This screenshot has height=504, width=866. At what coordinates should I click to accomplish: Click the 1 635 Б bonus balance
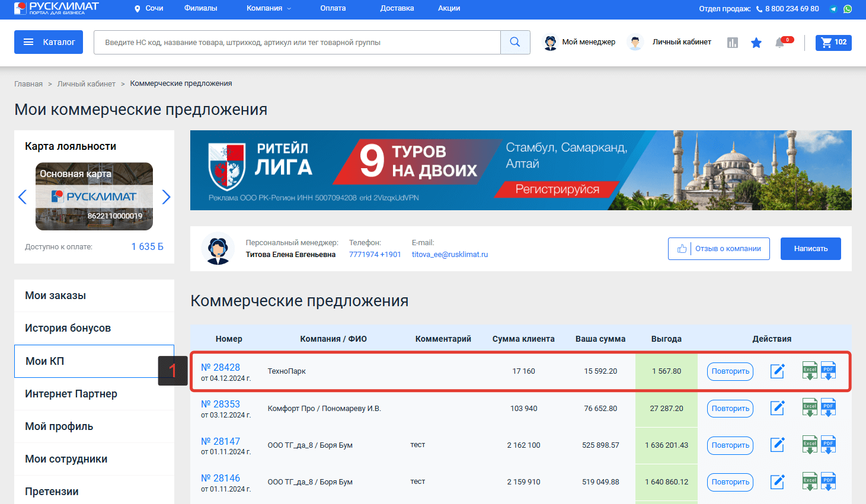pyautogui.click(x=148, y=246)
